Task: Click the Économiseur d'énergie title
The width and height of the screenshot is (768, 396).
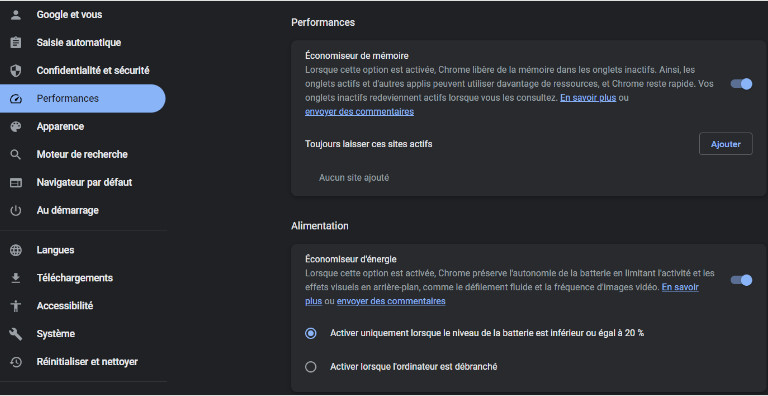Action: tap(351, 259)
